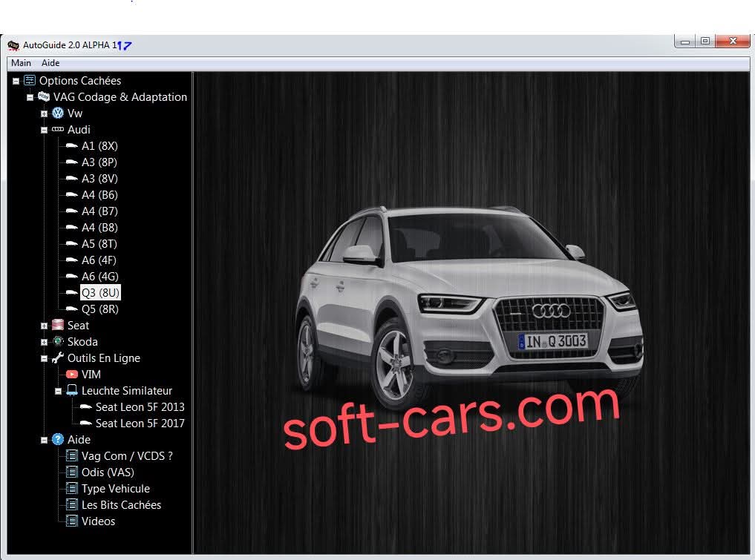Click the car icon beside Seat Leon 5F 2017
The width and height of the screenshot is (755, 560).
[85, 424]
